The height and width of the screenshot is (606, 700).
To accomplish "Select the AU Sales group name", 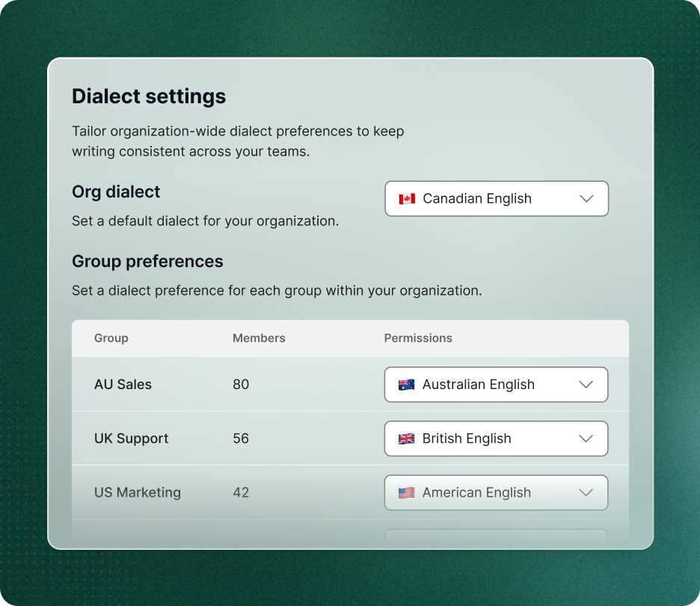I will pyautogui.click(x=123, y=384).
